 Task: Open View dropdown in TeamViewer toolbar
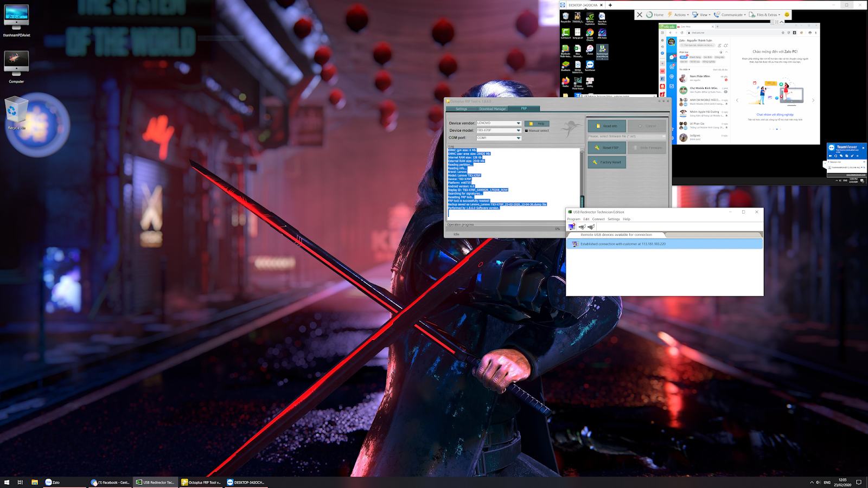(x=701, y=15)
